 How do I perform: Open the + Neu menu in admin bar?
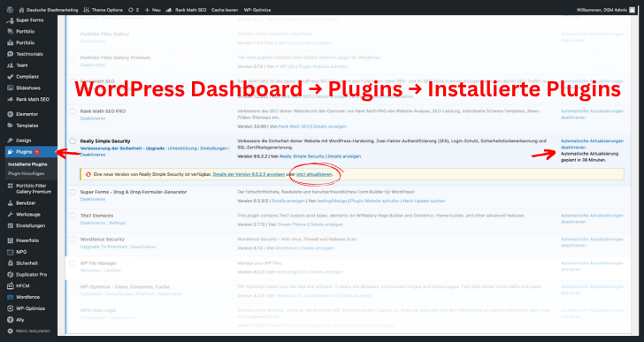point(153,10)
